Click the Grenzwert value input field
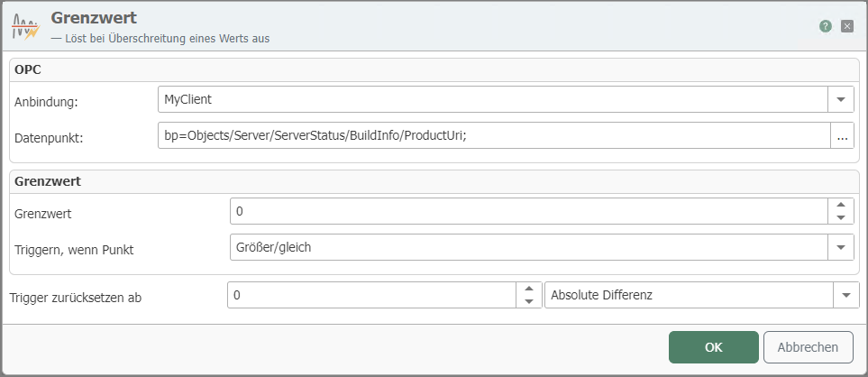 coord(529,211)
